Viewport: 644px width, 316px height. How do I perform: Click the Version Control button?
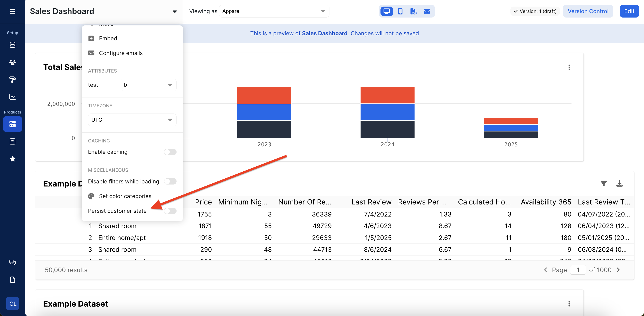point(588,11)
